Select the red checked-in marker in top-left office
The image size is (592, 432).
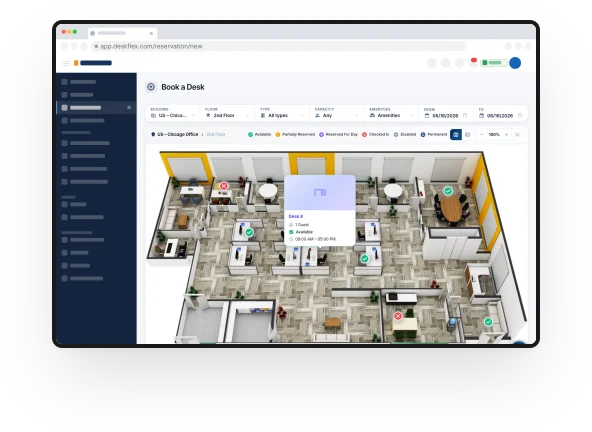pyautogui.click(x=224, y=186)
